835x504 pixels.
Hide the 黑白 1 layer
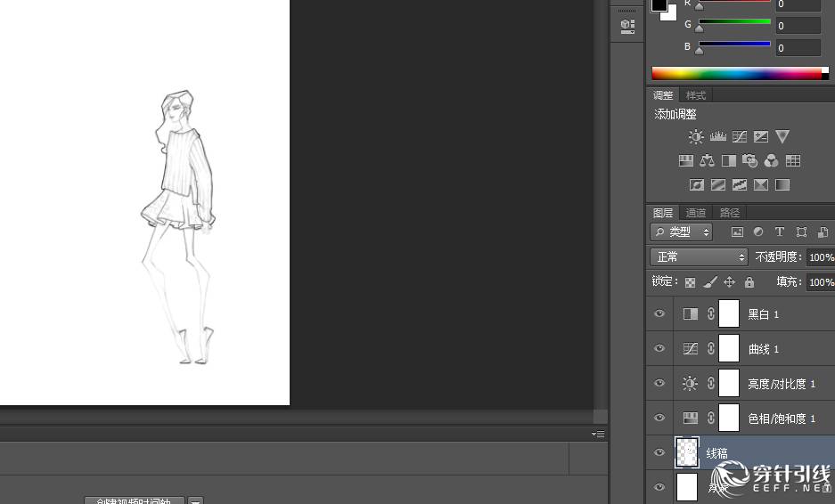[x=659, y=314]
